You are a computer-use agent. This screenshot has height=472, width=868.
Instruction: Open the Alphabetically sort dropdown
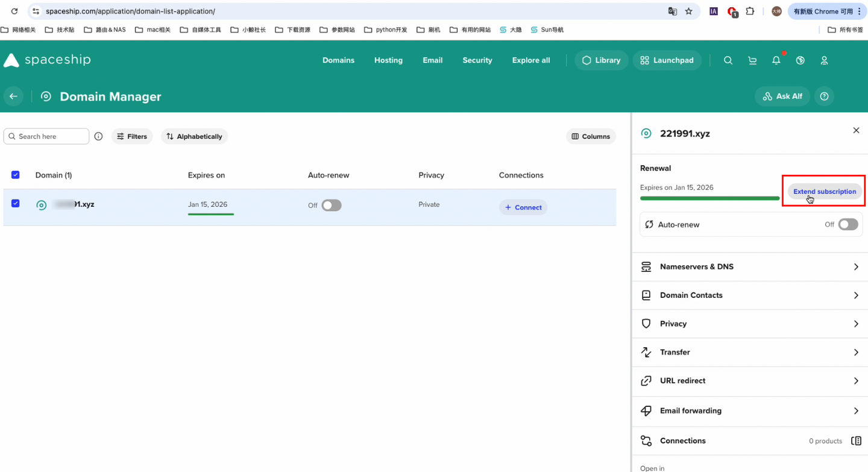pyautogui.click(x=194, y=136)
